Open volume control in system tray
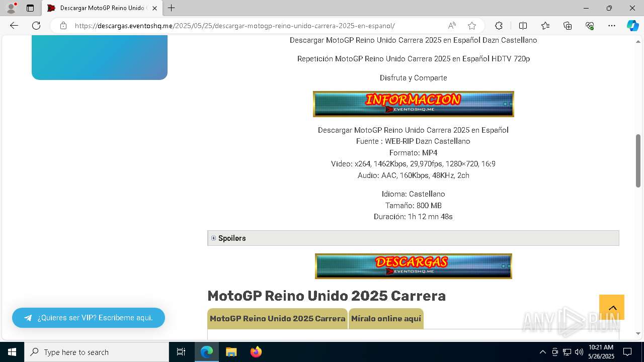 (x=579, y=352)
